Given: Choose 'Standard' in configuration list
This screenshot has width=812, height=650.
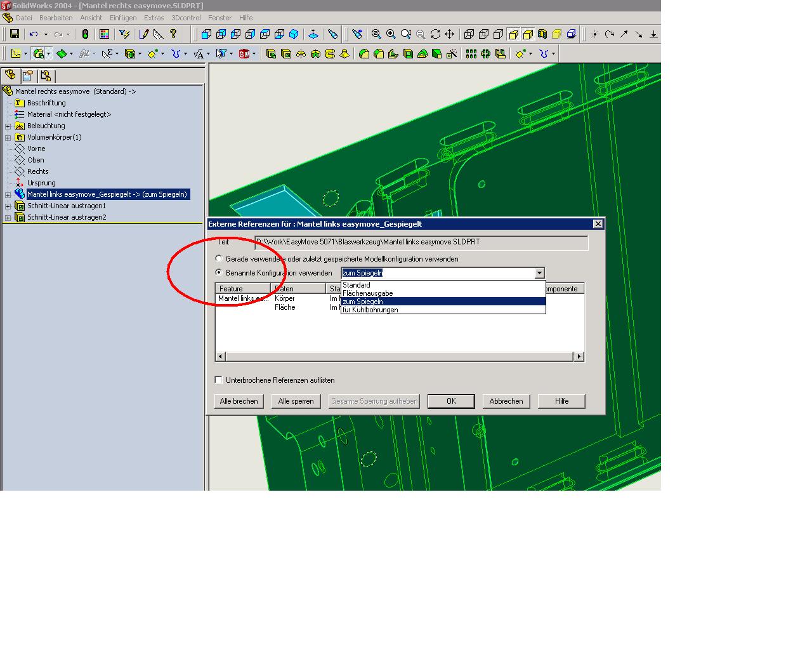Looking at the screenshot, I should click(443, 285).
